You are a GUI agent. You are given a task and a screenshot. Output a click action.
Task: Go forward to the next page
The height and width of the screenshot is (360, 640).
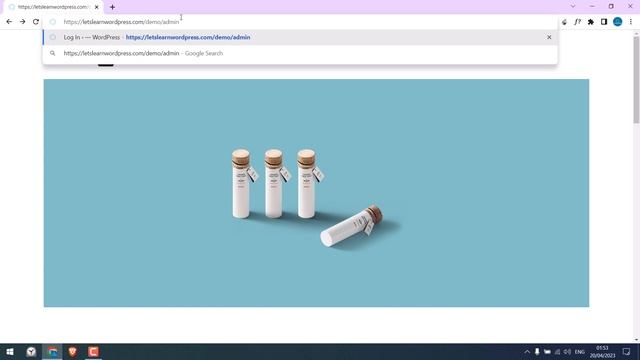[x=22, y=22]
